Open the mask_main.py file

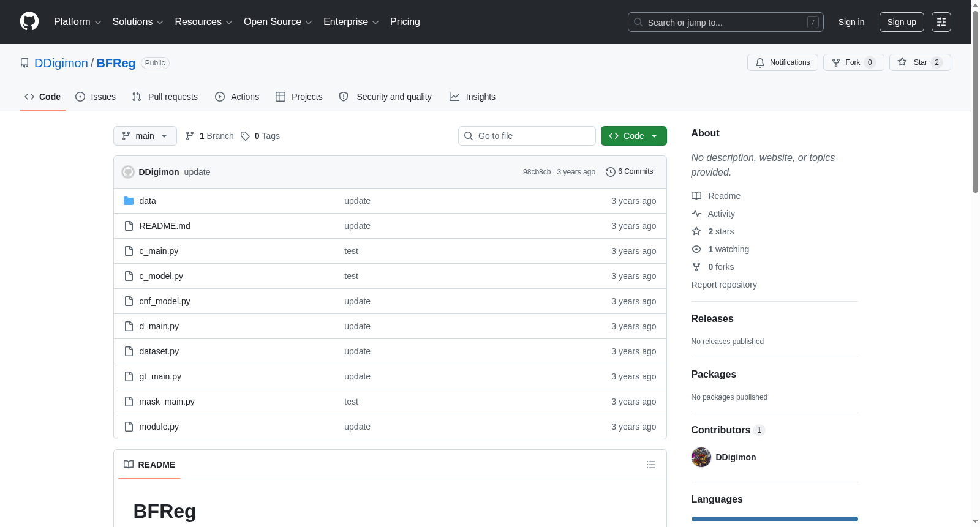click(x=167, y=402)
